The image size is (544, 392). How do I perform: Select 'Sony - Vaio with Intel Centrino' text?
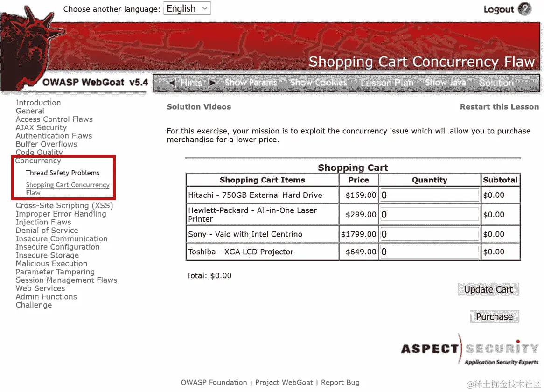(x=245, y=235)
